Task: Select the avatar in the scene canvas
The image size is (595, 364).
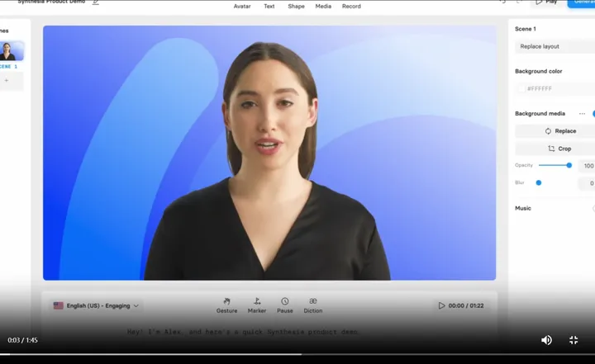Action: (x=268, y=161)
